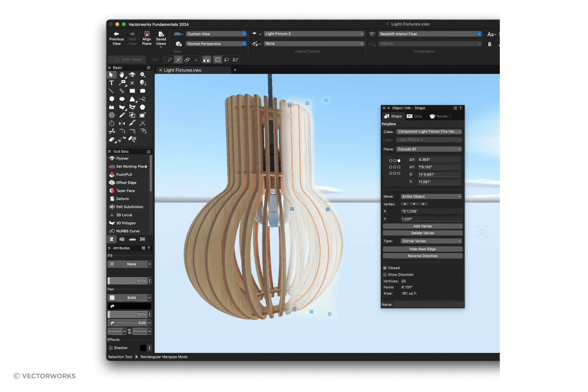Click the Reverse Direction button
The width and height of the screenshot is (588, 392).
click(423, 256)
